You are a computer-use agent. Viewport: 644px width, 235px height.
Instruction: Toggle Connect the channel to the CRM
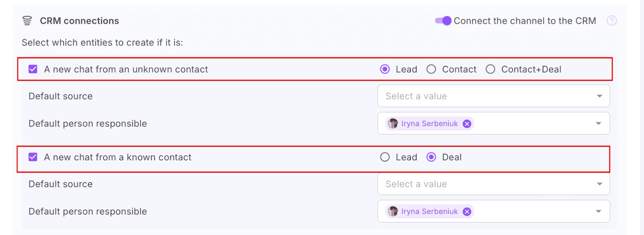point(443,21)
